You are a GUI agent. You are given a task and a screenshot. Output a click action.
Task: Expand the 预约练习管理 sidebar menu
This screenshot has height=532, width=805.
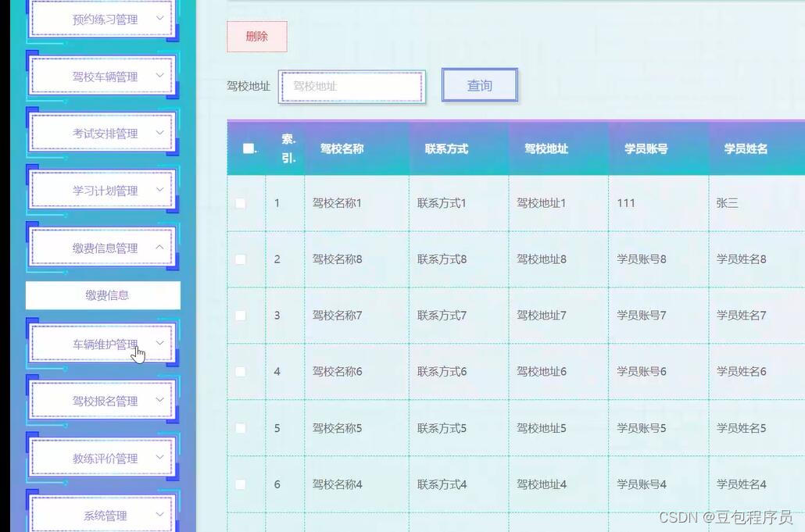(101, 19)
